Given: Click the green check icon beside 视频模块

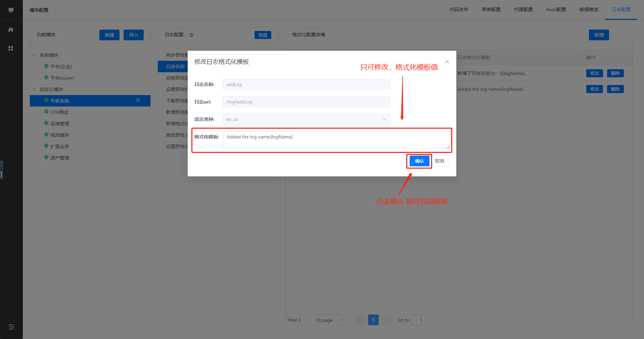Looking at the screenshot, I should pyautogui.click(x=46, y=135).
